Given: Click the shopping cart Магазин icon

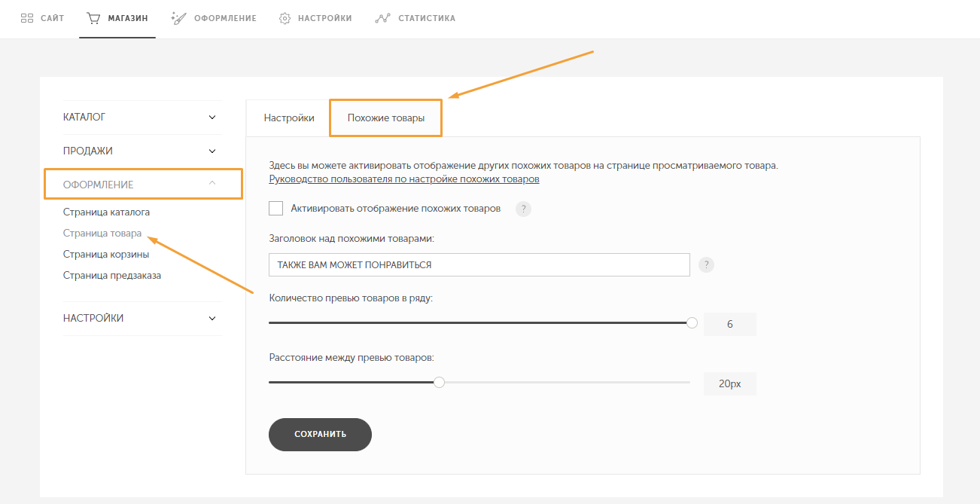Looking at the screenshot, I should point(93,18).
